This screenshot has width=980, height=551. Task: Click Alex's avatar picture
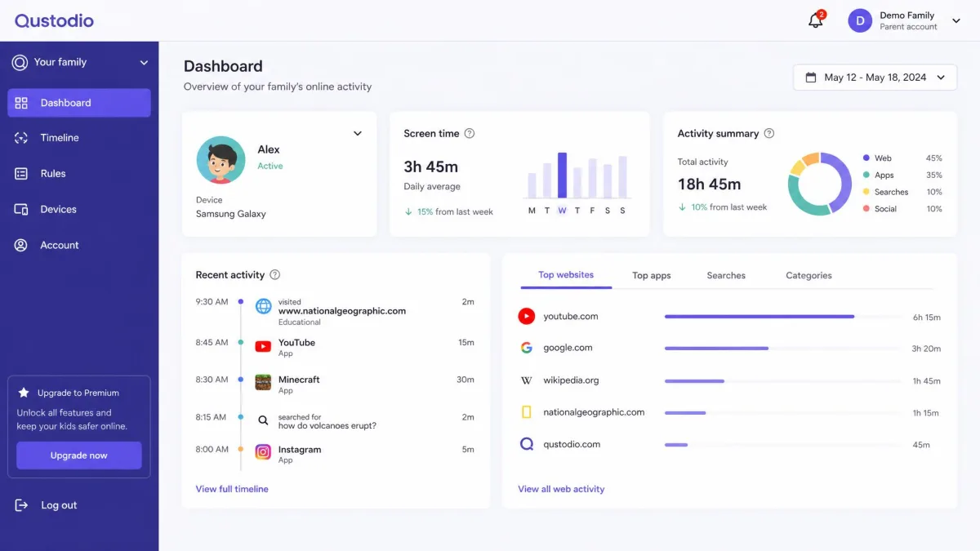220,160
